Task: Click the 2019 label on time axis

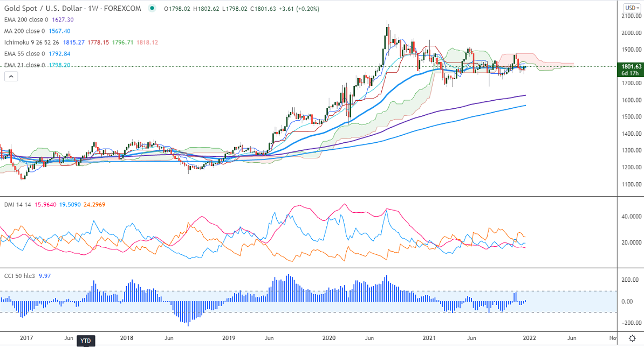Action: (228, 338)
